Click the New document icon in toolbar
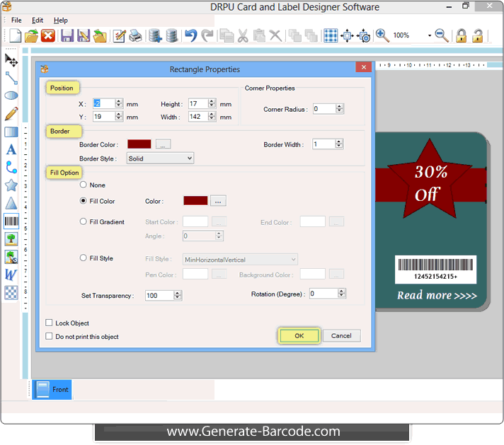504x445 pixels. pyautogui.click(x=15, y=35)
